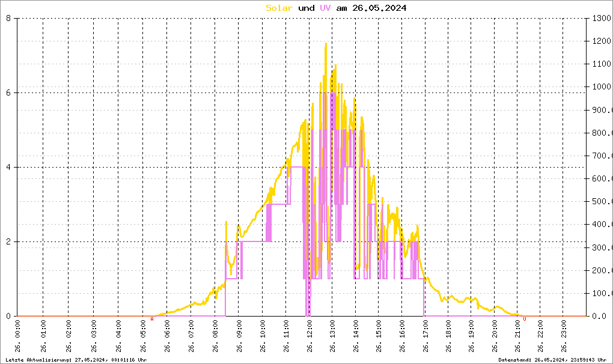
Task: Click the right axis value '1100'
Action: pos(601,64)
